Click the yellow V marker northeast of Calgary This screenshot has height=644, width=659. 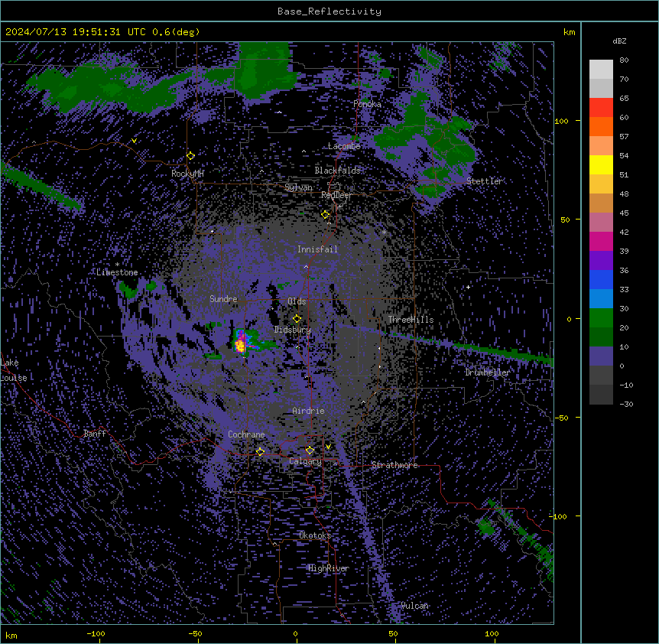pos(328,447)
